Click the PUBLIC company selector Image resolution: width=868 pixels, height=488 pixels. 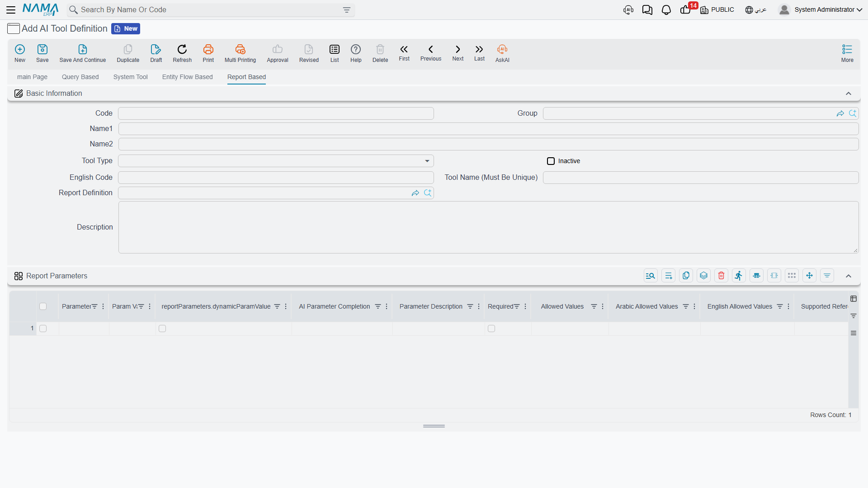[x=717, y=10]
